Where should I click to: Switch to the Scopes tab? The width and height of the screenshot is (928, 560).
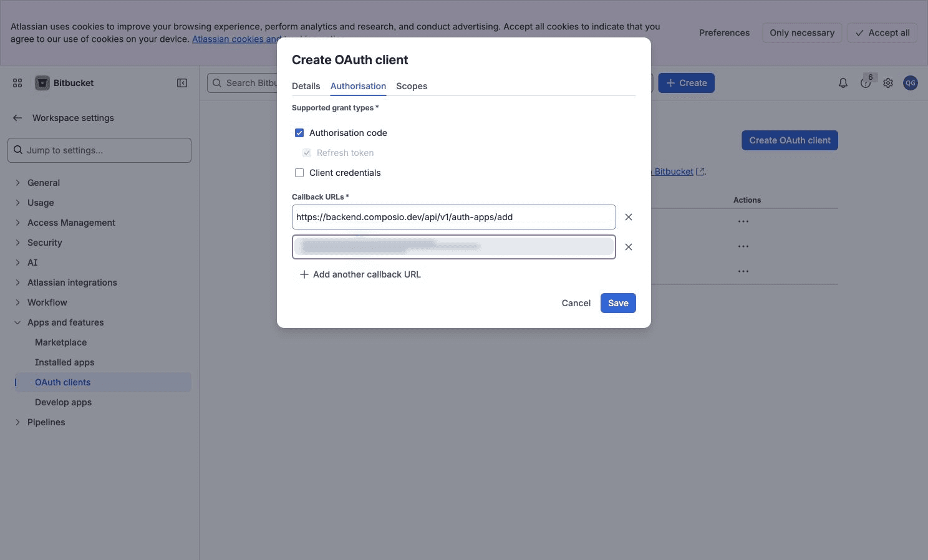pyautogui.click(x=412, y=86)
